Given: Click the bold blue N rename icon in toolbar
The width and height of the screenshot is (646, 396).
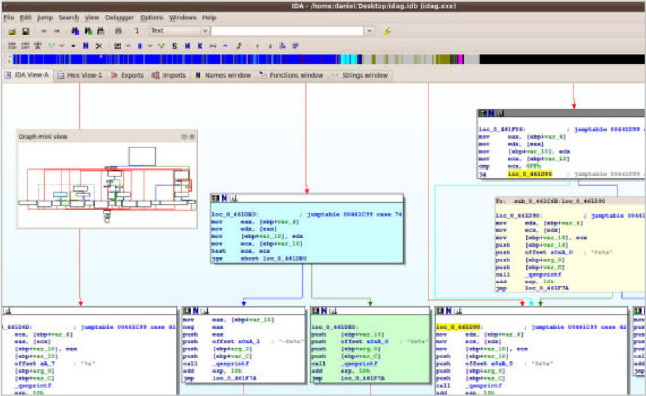Looking at the screenshot, I should (86, 46).
